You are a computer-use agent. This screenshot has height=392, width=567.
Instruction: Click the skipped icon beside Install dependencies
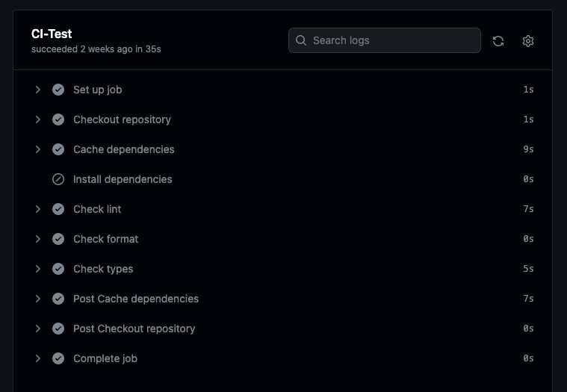click(x=58, y=179)
